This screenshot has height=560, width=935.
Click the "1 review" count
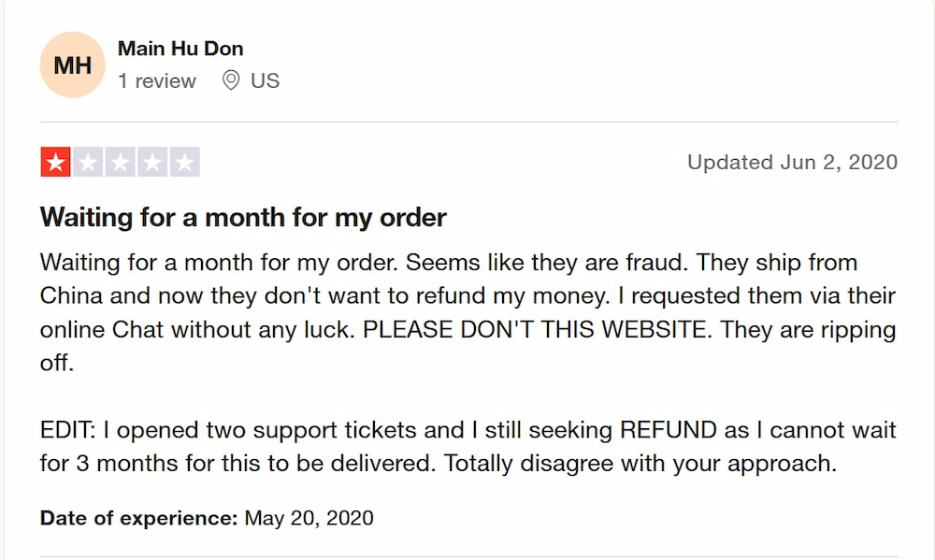tap(157, 81)
